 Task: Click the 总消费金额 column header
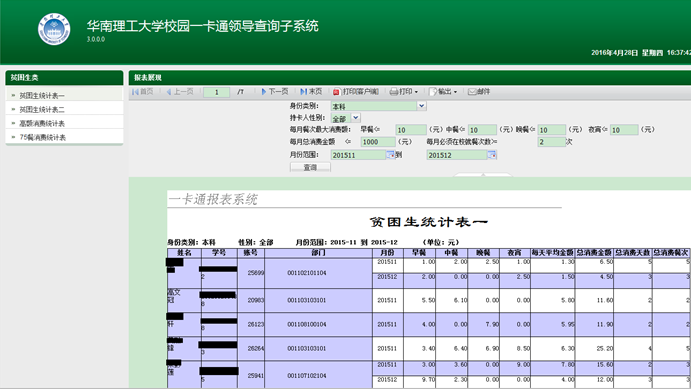click(x=594, y=253)
